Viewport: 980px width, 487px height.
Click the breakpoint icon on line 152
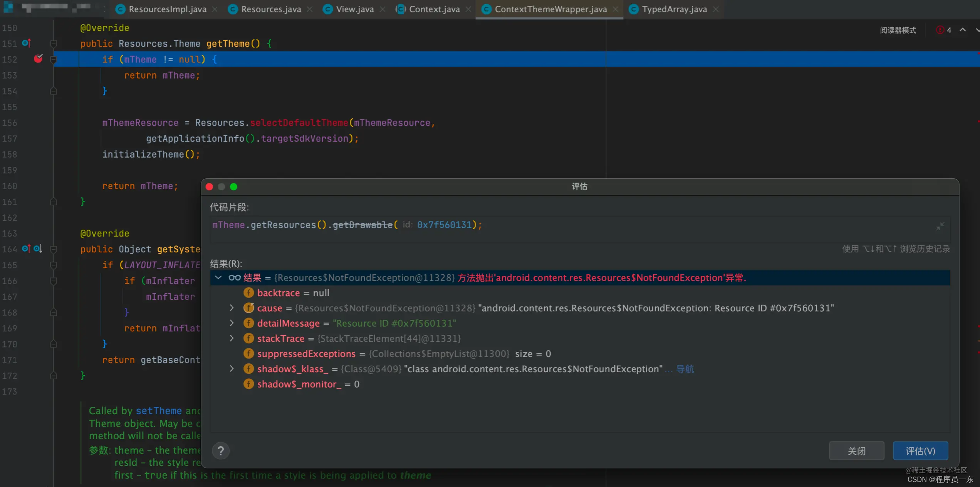click(x=38, y=59)
